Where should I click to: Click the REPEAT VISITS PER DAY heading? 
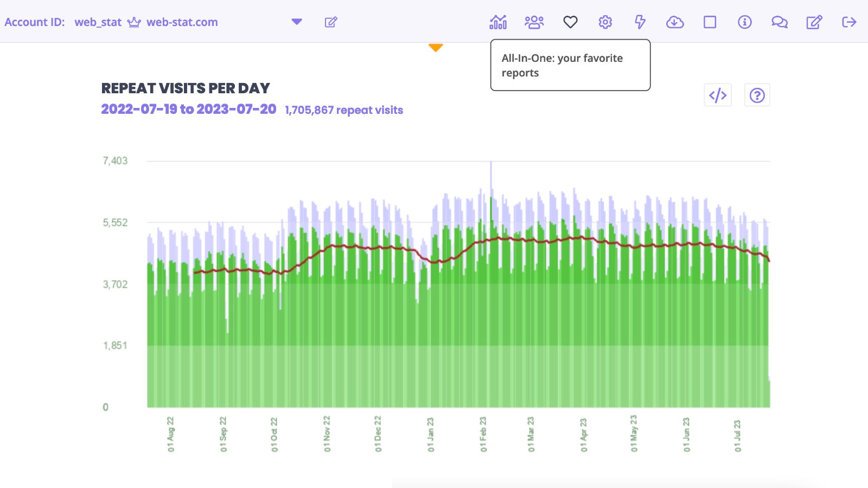tap(186, 88)
